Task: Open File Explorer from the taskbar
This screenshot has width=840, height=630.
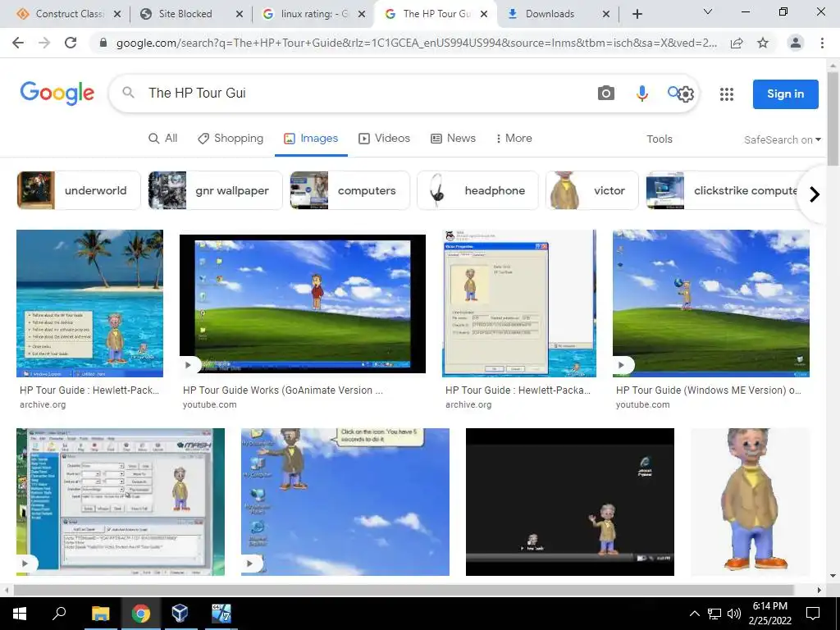Action: coord(100,614)
